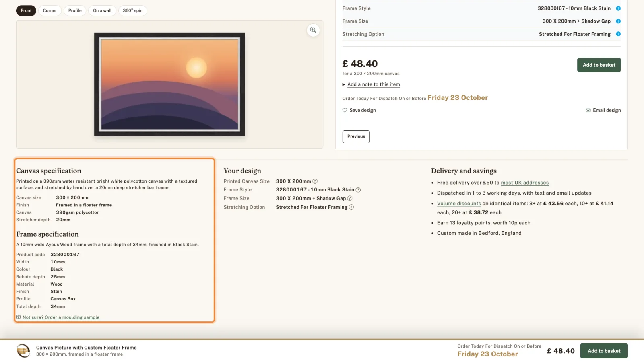Click Custom made in Bedford, England text
The height and width of the screenshot is (362, 644).
tap(479, 233)
